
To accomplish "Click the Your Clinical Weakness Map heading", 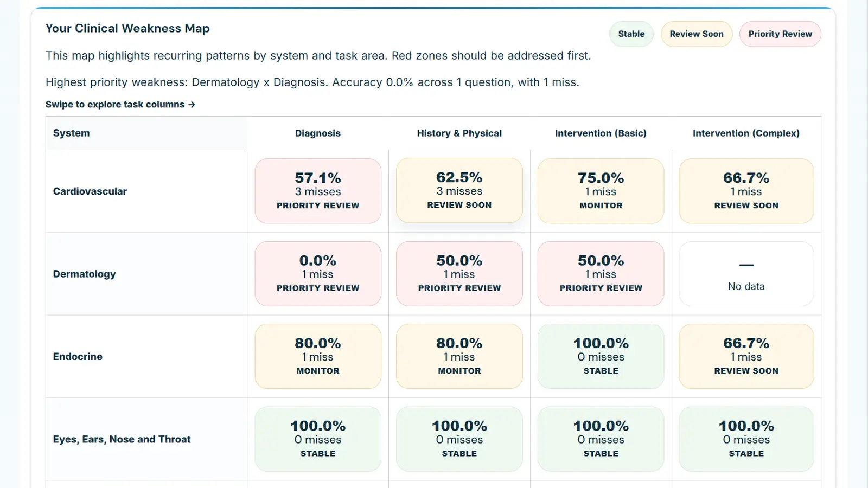I will pyautogui.click(x=127, y=28).
